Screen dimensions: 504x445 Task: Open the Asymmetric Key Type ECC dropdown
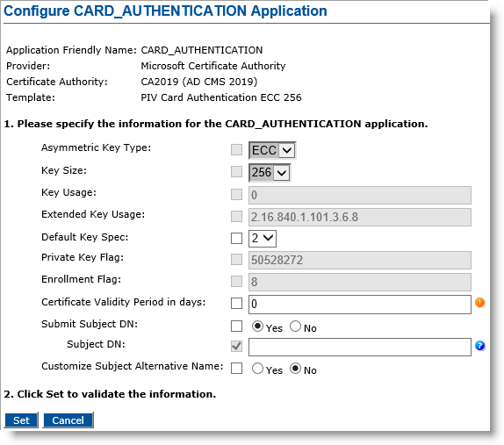[x=272, y=150]
